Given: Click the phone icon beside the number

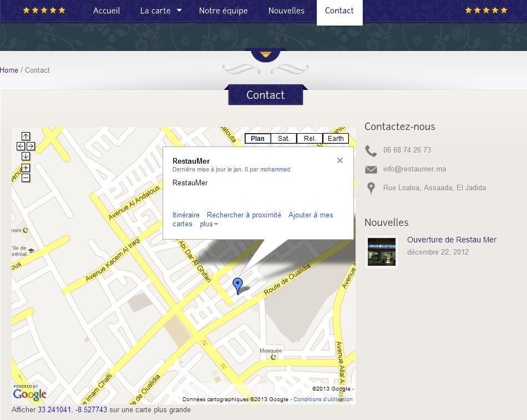Looking at the screenshot, I should 371,151.
